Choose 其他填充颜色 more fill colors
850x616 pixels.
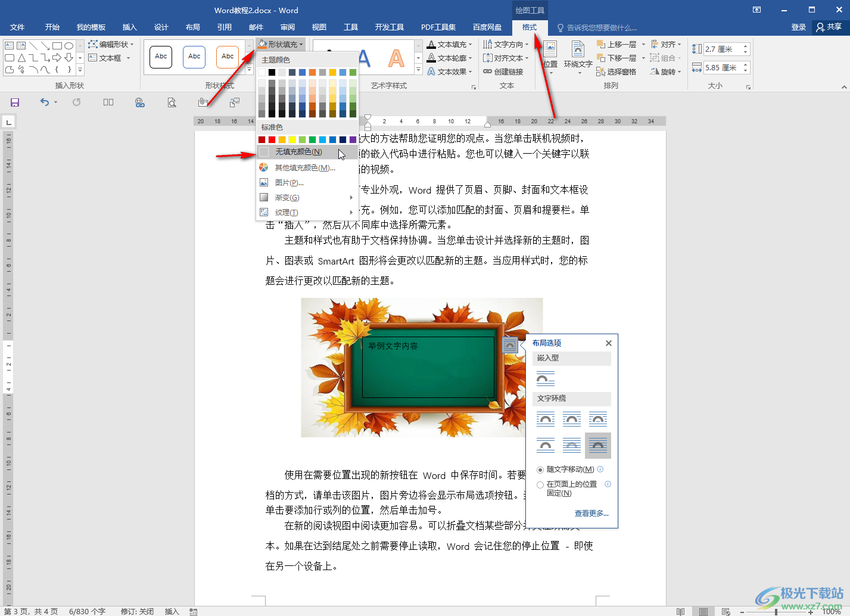[x=307, y=168]
